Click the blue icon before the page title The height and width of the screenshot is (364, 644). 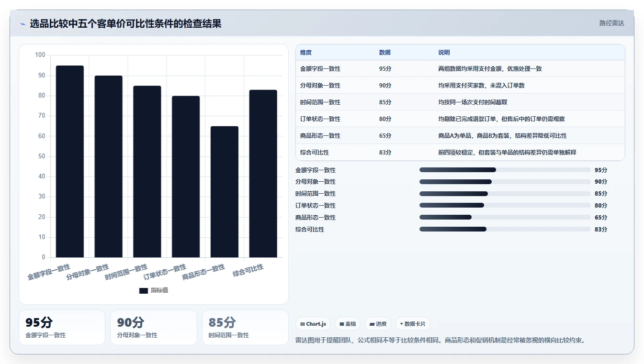23,24
